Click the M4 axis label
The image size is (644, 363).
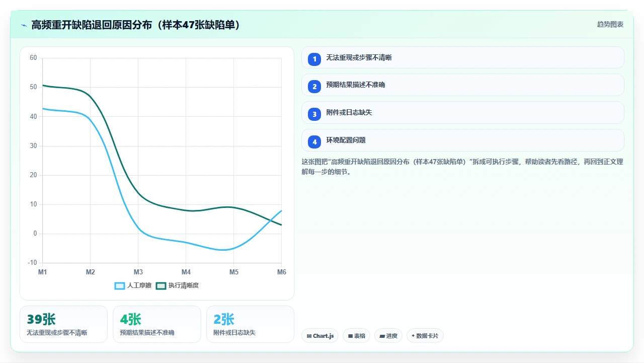pos(186,272)
